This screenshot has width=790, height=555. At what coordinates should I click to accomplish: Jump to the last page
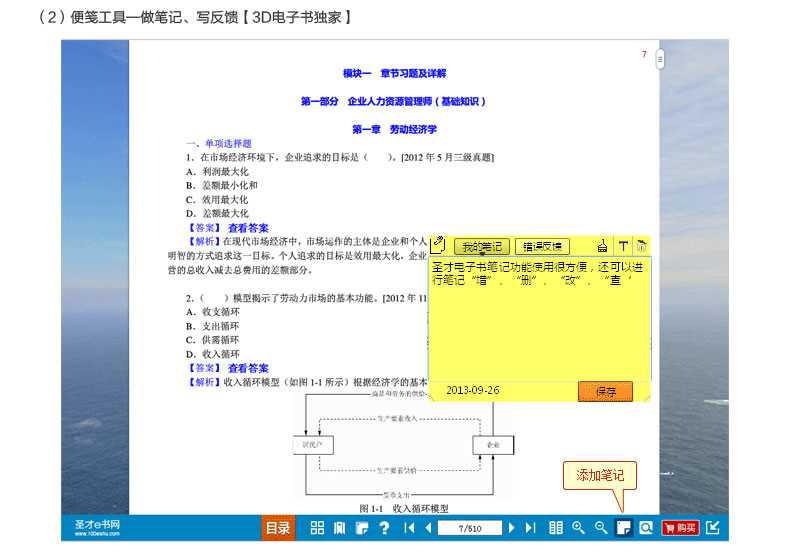coord(530,528)
